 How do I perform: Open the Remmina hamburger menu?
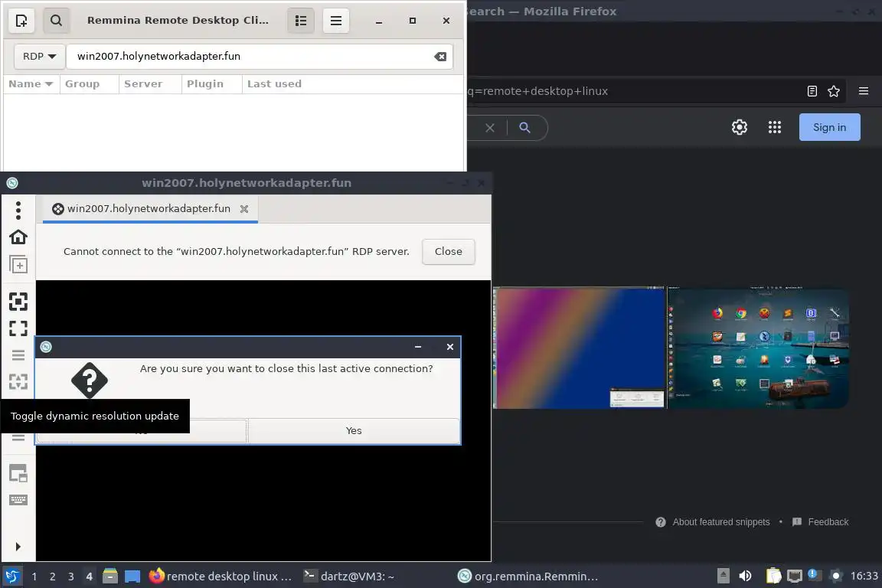[x=336, y=21]
